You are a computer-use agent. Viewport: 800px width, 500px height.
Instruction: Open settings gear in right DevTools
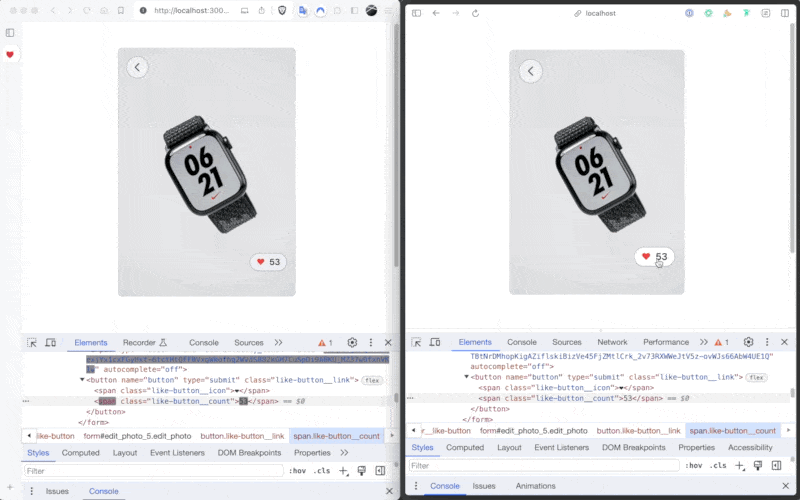(748, 342)
